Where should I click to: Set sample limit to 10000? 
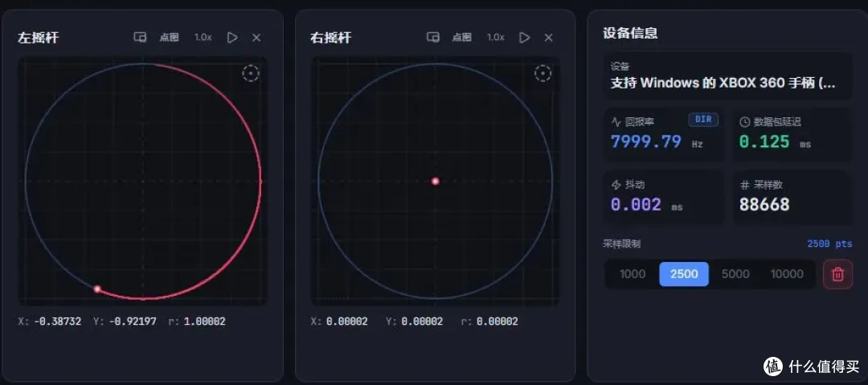click(x=787, y=273)
